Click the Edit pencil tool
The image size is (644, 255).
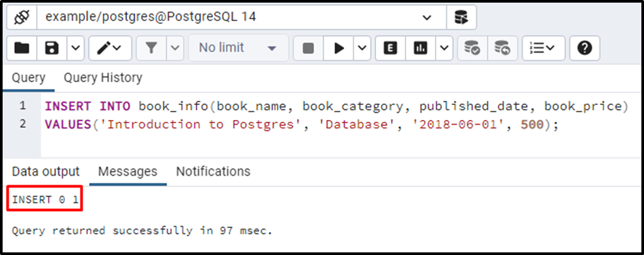point(109,48)
